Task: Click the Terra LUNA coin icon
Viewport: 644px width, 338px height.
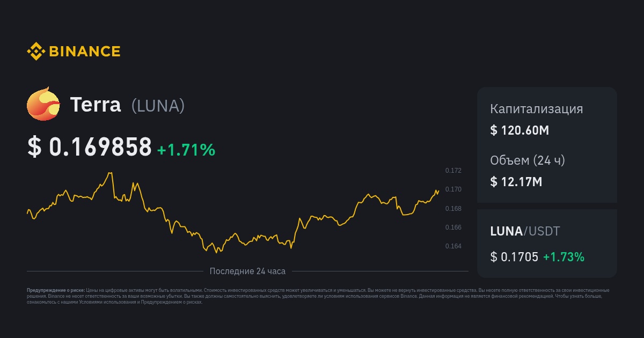Action: pos(43,104)
